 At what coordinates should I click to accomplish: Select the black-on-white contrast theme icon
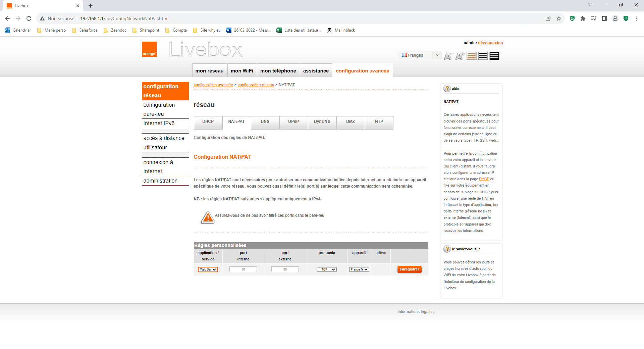coord(483,56)
